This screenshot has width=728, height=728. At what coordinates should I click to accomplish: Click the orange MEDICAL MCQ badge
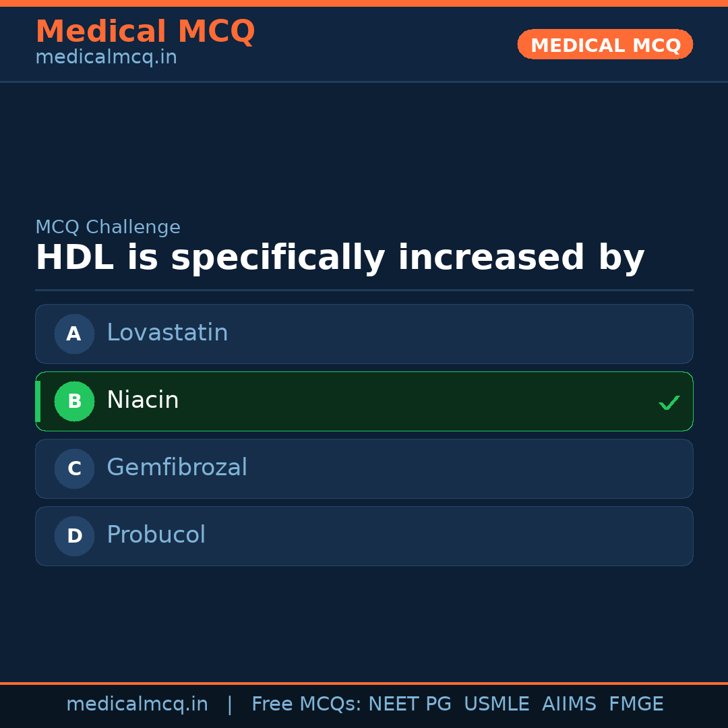(x=605, y=44)
